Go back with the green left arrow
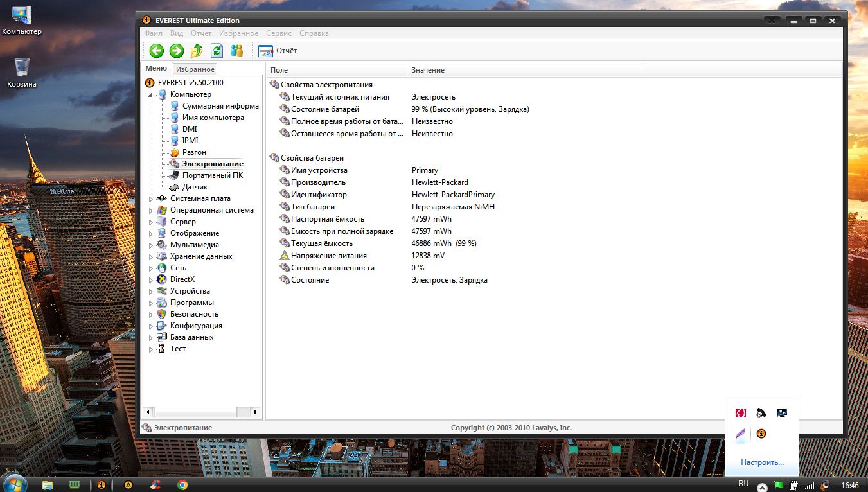Viewport: 868px width, 492px height. pos(157,51)
